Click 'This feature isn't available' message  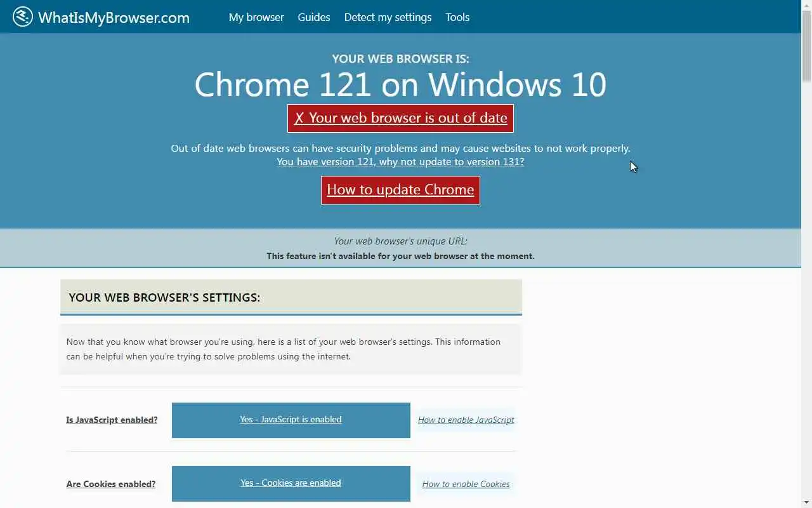click(x=400, y=256)
